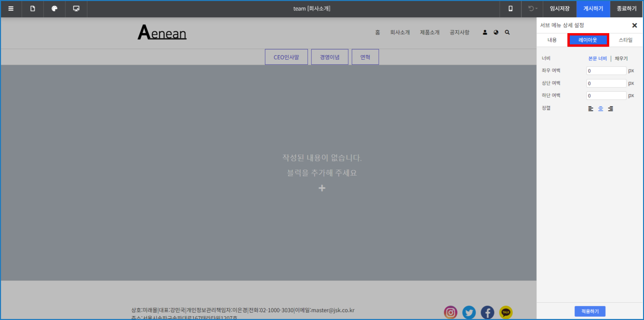Click the undo arrow dropdown

[532, 9]
